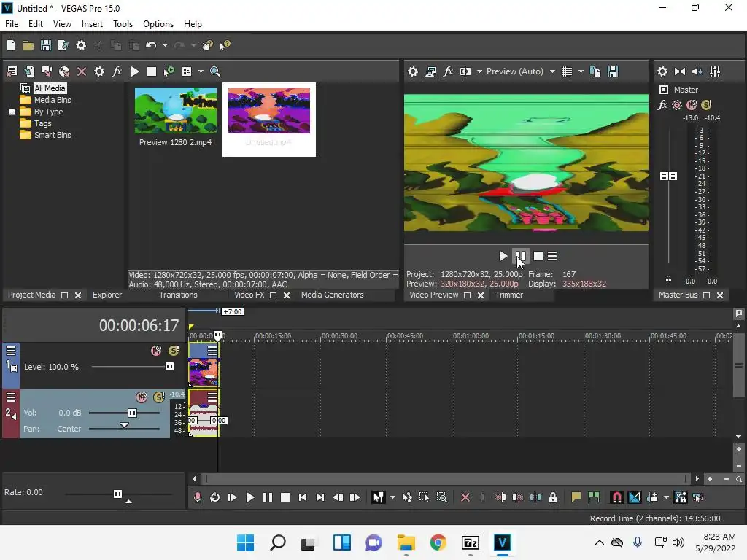Save preview snapshot to file icon

point(613,71)
